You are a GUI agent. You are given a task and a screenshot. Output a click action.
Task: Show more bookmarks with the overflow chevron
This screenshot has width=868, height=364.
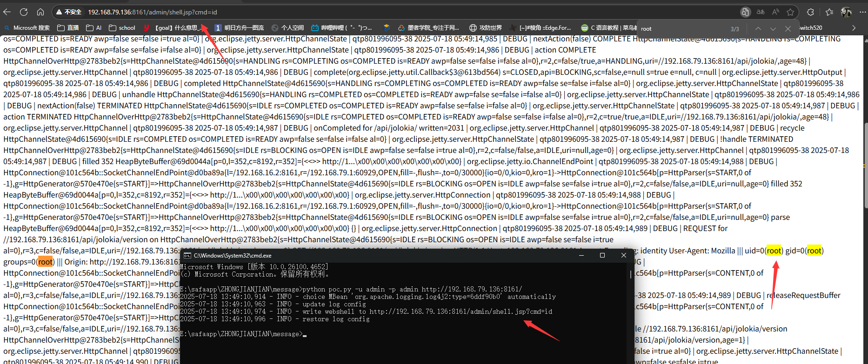pos(854,28)
